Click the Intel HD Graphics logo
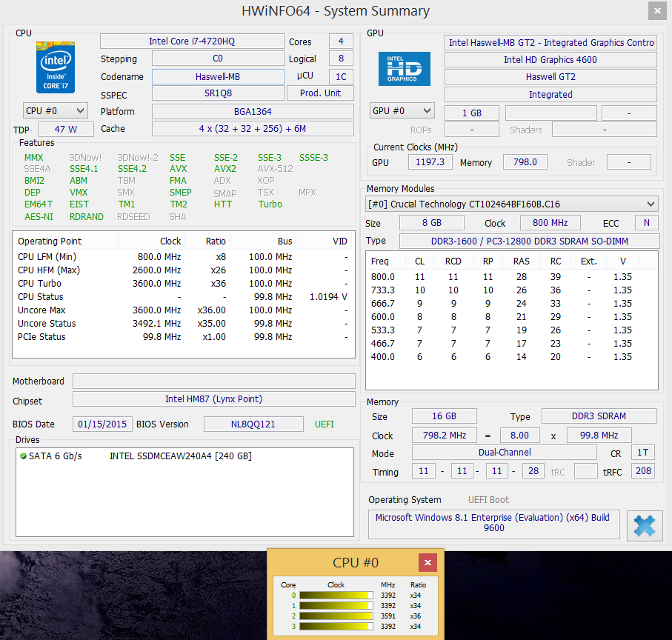This screenshot has height=640, width=672. coord(404,69)
